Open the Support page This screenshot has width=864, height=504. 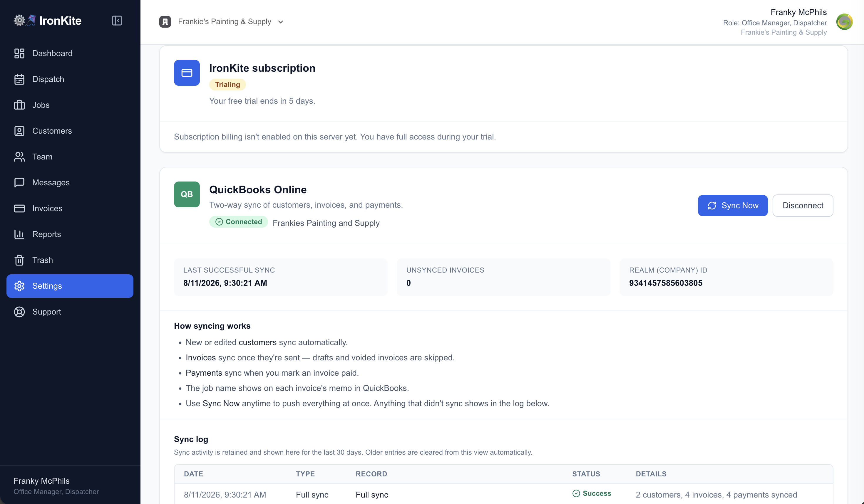(x=70, y=312)
